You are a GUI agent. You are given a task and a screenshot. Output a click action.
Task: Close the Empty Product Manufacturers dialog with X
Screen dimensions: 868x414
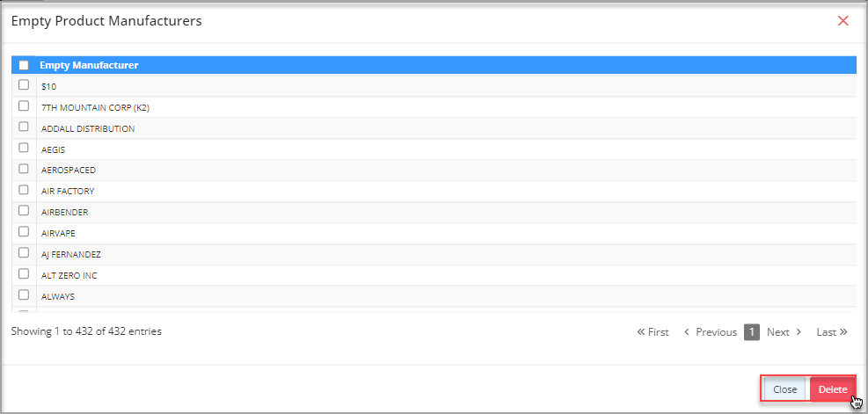tap(843, 21)
